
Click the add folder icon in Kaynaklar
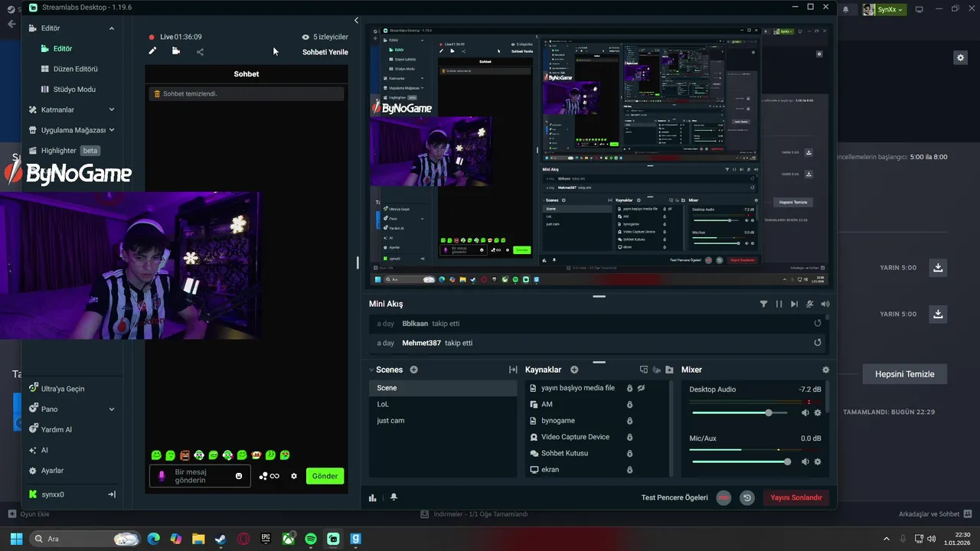tap(669, 370)
